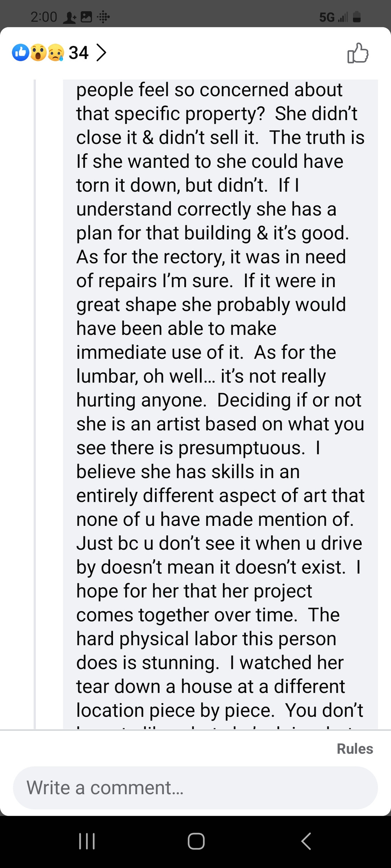
Task: Tap the blue Like reaction emoji
Action: (20, 53)
